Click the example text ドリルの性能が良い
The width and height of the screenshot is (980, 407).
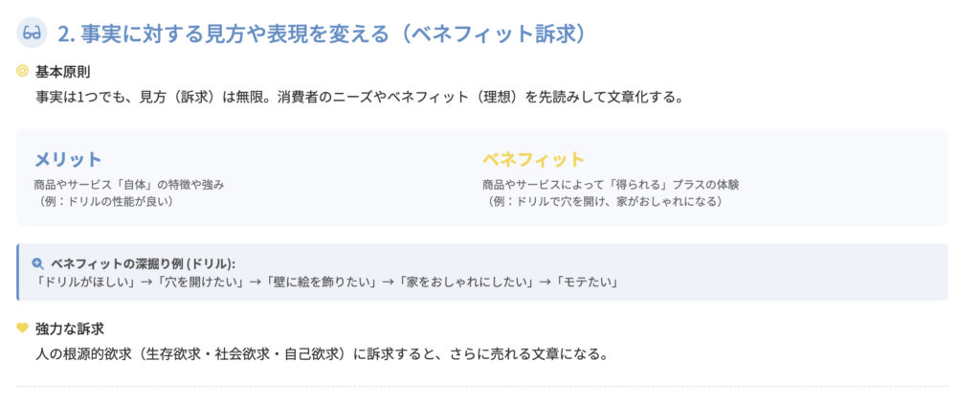pos(107,201)
